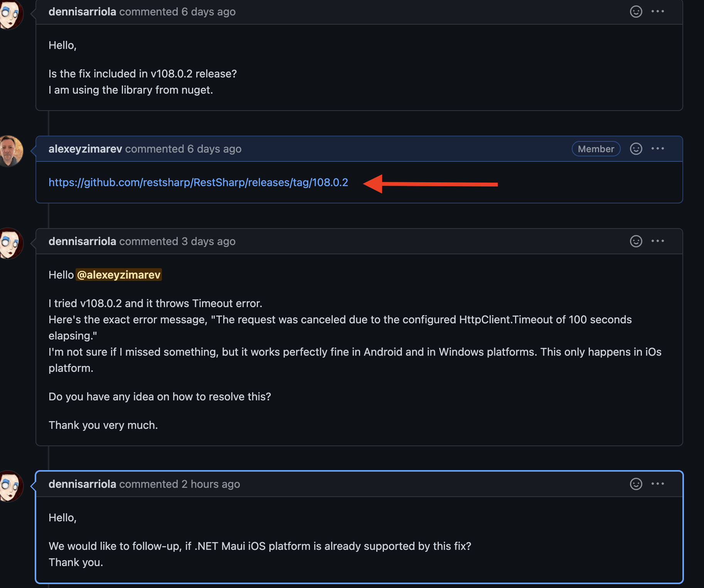The width and height of the screenshot is (704, 588).
Task: Add a smiley reaction to the Timeout error comment
Action: (637, 241)
